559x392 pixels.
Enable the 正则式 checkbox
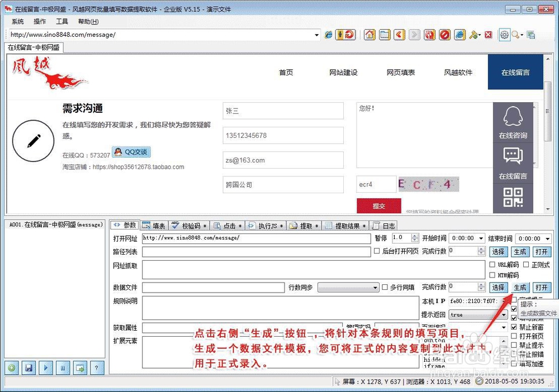[x=526, y=265]
